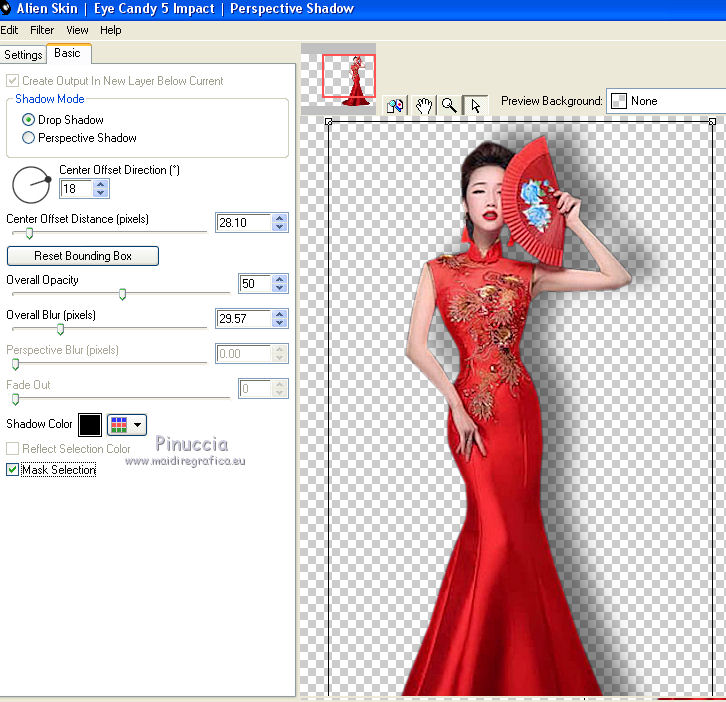The width and height of the screenshot is (726, 702).
Task: Select the arrow pointer tool
Action: pyautogui.click(x=476, y=105)
